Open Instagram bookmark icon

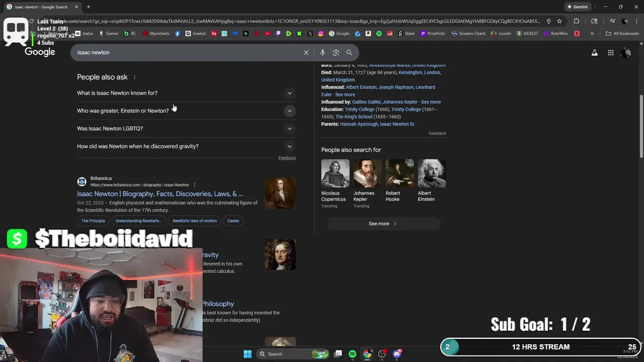(x=321, y=34)
